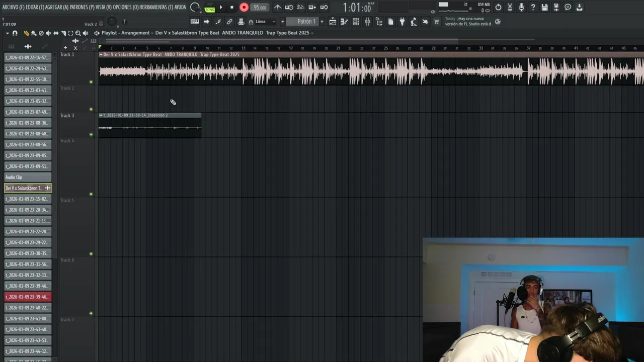
Task: Click the download content icon
Action: [x=579, y=7]
